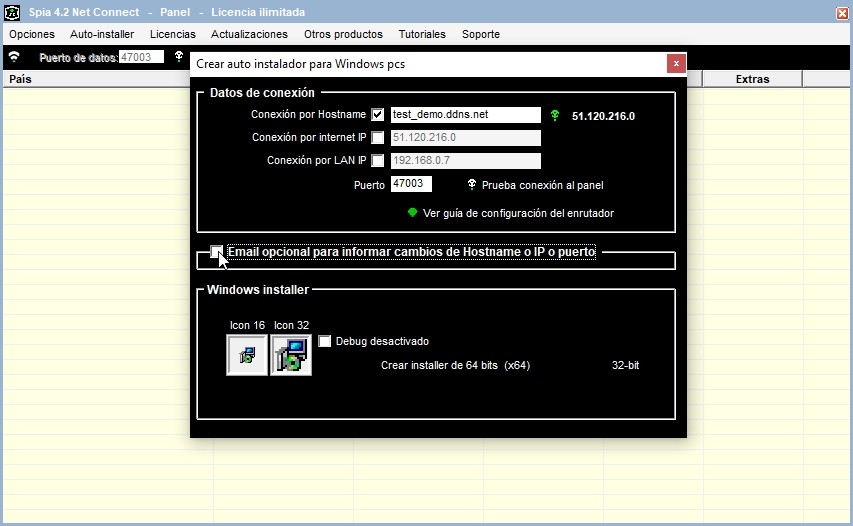Enable Conexión por LAN IP checkbox

pyautogui.click(x=378, y=160)
